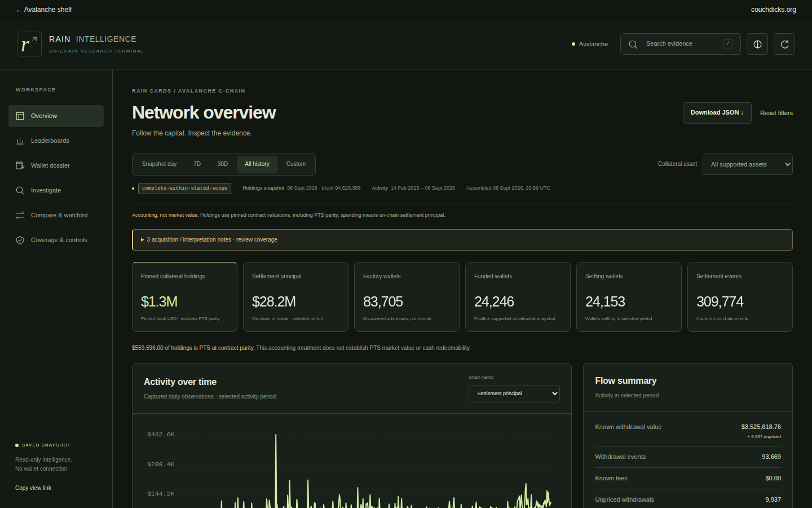The image size is (812, 508).
Task: Select the 7D time range
Action: click(197, 164)
